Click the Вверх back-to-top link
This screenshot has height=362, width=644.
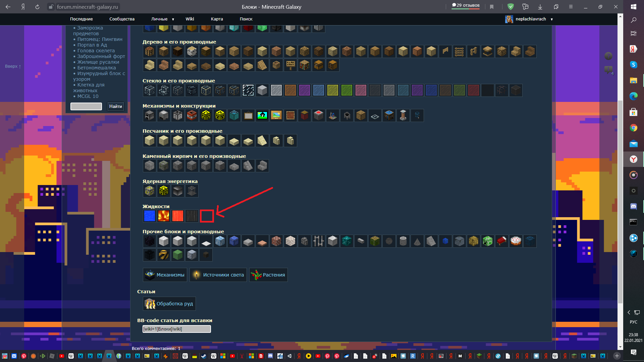[13, 66]
